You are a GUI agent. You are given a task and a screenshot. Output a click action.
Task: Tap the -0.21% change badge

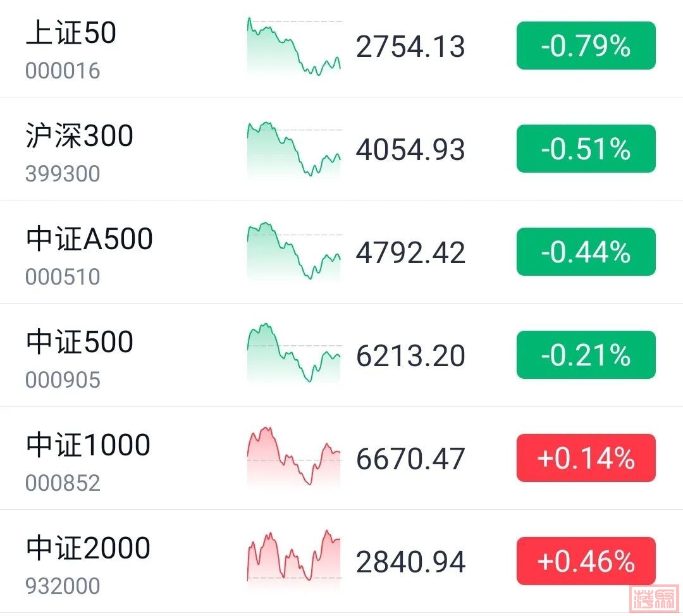(586, 355)
